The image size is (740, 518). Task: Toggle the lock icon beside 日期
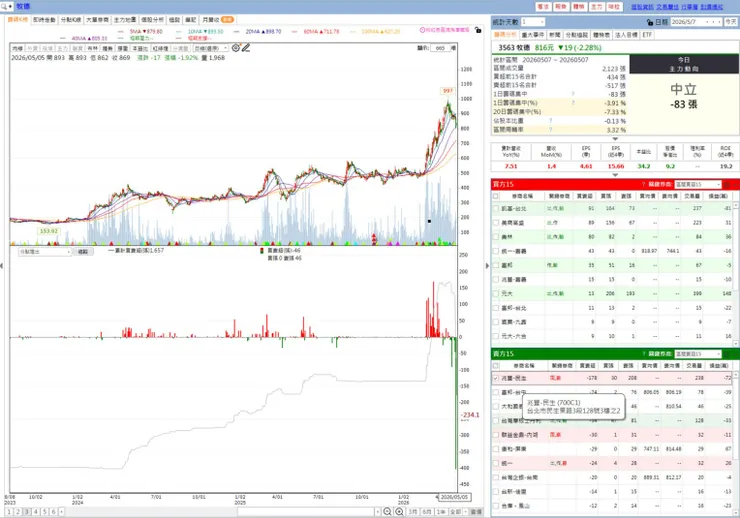pyautogui.click(x=650, y=22)
